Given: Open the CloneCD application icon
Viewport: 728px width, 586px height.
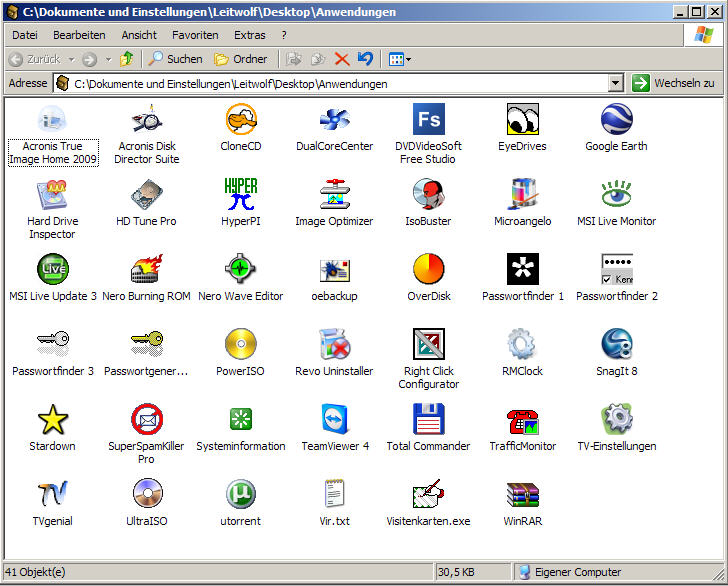Looking at the screenshot, I should tap(241, 120).
